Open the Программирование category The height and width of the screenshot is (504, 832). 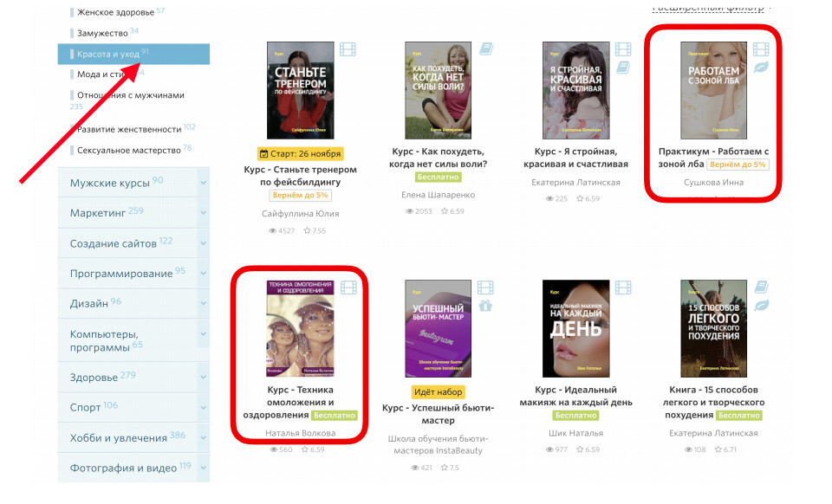point(121,274)
